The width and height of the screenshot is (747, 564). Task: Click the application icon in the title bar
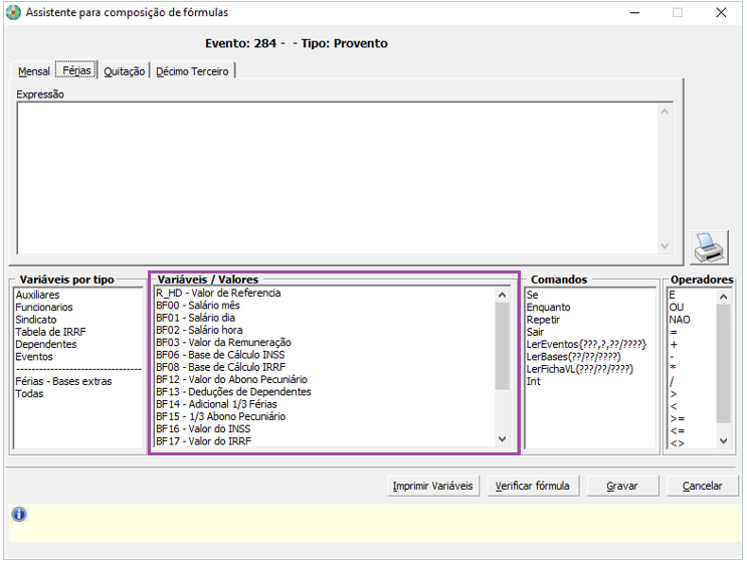[13, 12]
